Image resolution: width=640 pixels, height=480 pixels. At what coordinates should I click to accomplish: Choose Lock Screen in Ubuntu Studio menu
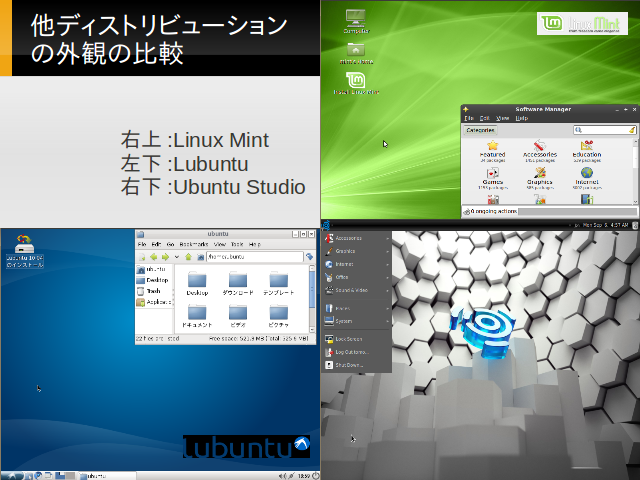point(357,339)
